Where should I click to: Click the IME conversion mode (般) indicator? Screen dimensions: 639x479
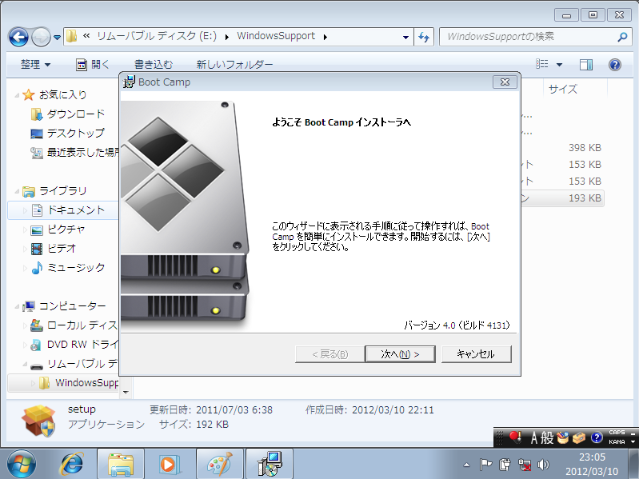click(547, 438)
